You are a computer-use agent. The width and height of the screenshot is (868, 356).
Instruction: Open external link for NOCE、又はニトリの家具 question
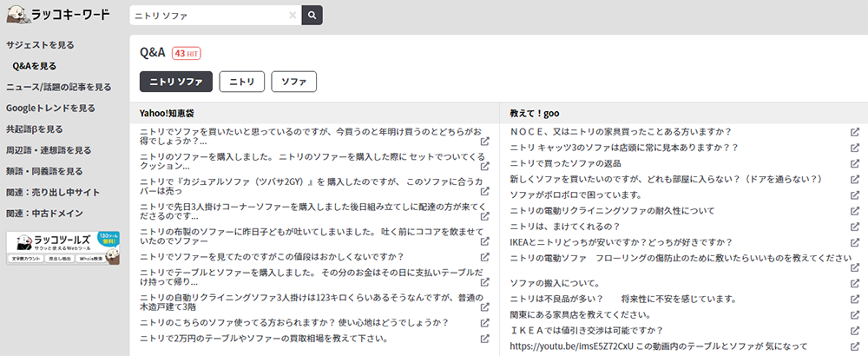click(855, 132)
